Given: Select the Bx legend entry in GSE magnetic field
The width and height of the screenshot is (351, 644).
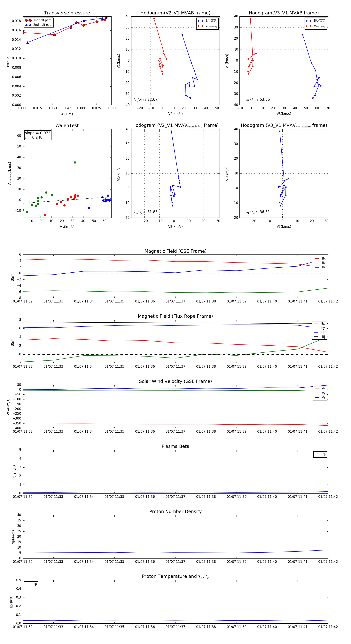Looking at the screenshot, I should tap(320, 259).
